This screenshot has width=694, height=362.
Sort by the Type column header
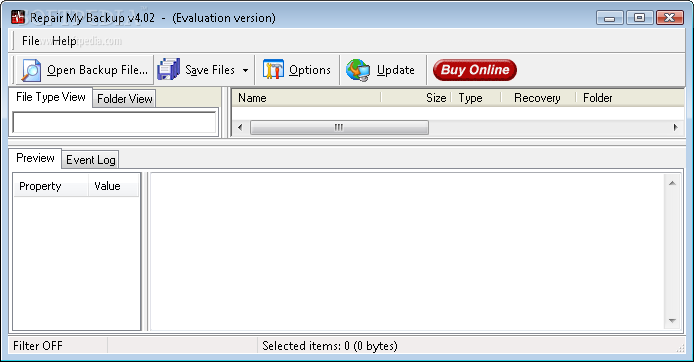476,98
